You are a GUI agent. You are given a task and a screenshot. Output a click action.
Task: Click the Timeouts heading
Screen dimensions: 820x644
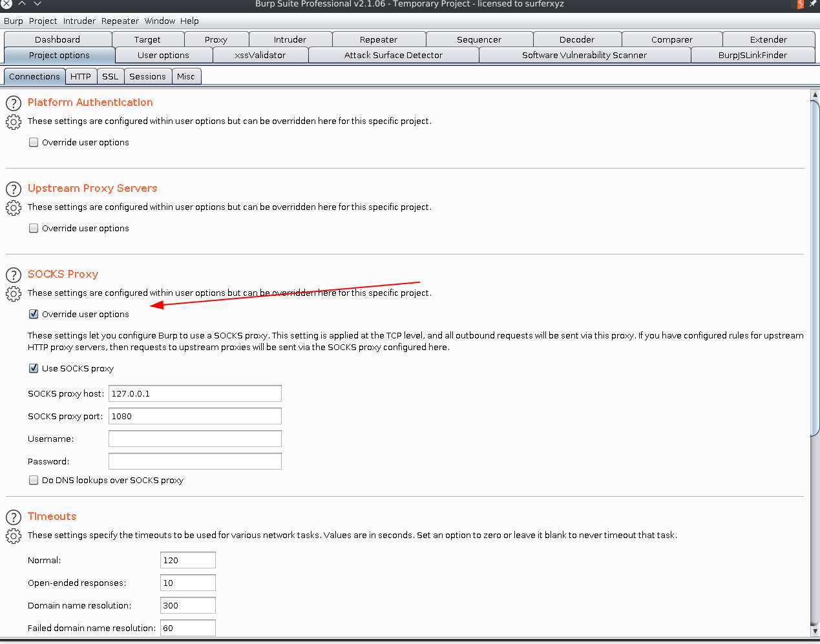(52, 516)
